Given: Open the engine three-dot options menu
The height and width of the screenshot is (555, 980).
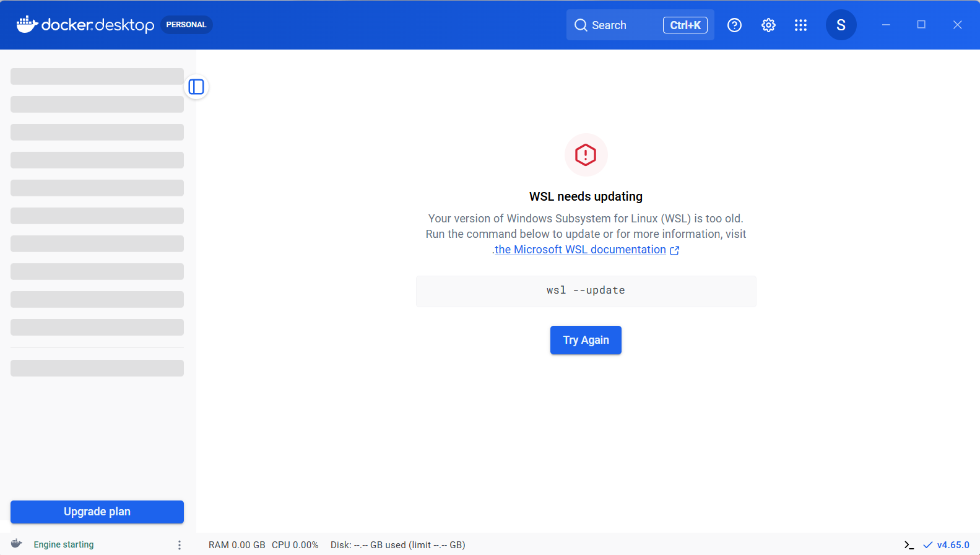Looking at the screenshot, I should 180,545.
